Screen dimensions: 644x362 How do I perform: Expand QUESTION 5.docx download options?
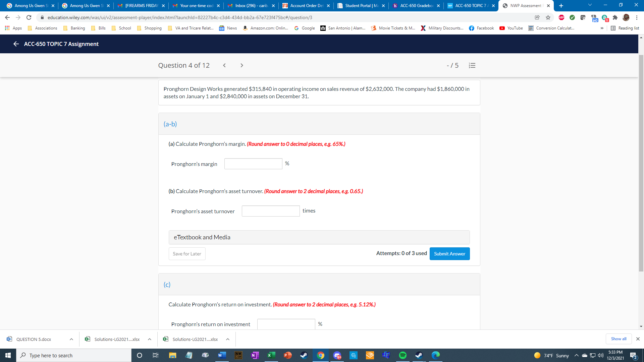coord(71,339)
